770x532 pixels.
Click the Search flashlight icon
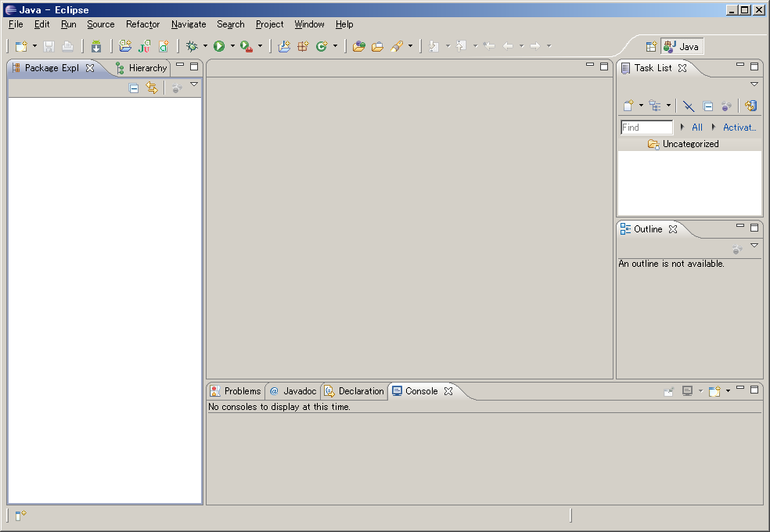[397, 46]
